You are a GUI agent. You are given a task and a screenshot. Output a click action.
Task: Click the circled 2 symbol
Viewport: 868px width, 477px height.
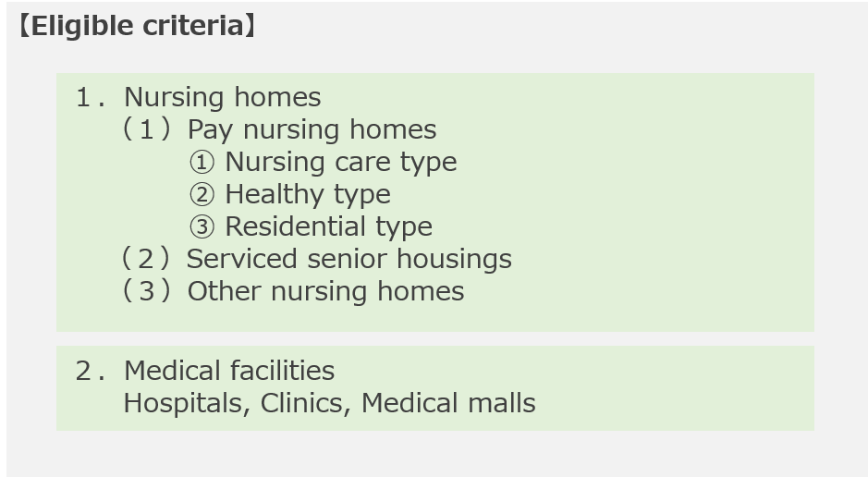[202, 195]
